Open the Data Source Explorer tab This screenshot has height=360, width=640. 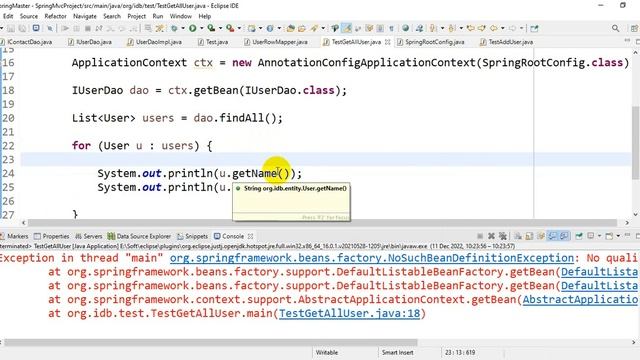139,236
